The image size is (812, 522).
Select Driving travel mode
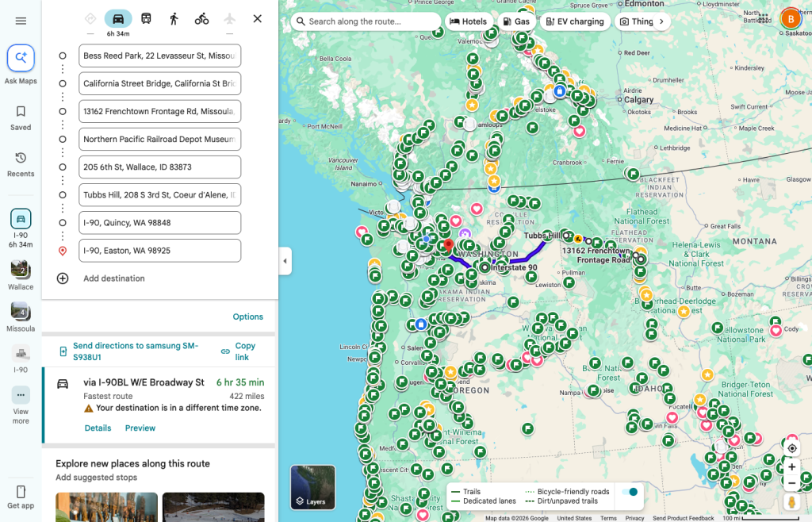click(x=118, y=19)
